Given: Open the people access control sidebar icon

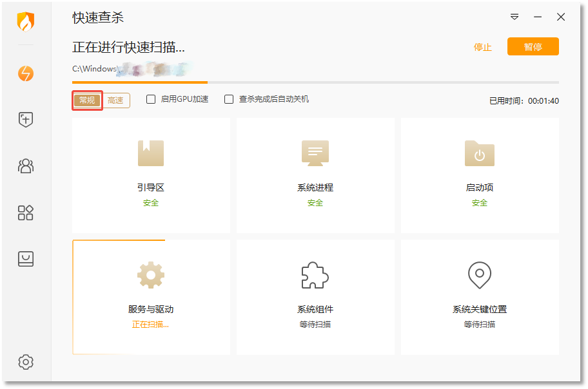Looking at the screenshot, I should tap(26, 166).
